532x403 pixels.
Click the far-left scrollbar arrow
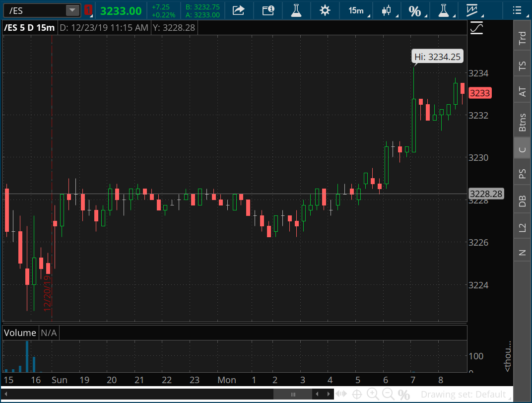click(x=6, y=394)
